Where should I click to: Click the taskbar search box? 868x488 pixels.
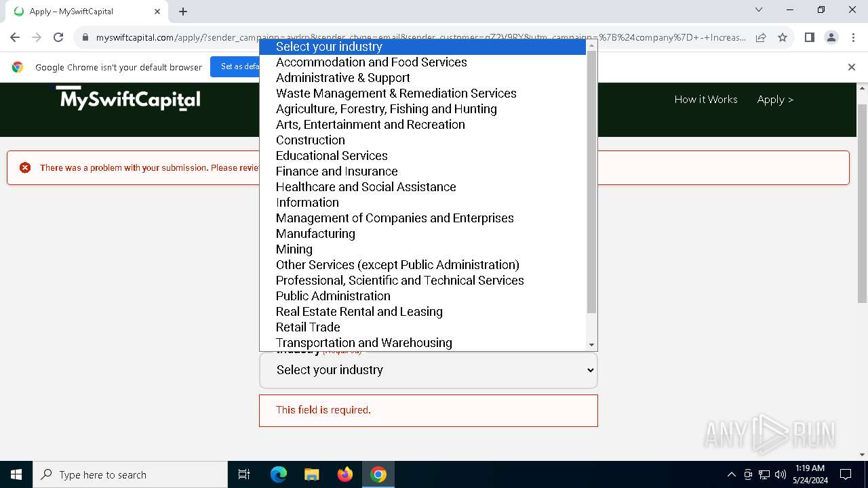pos(130,474)
